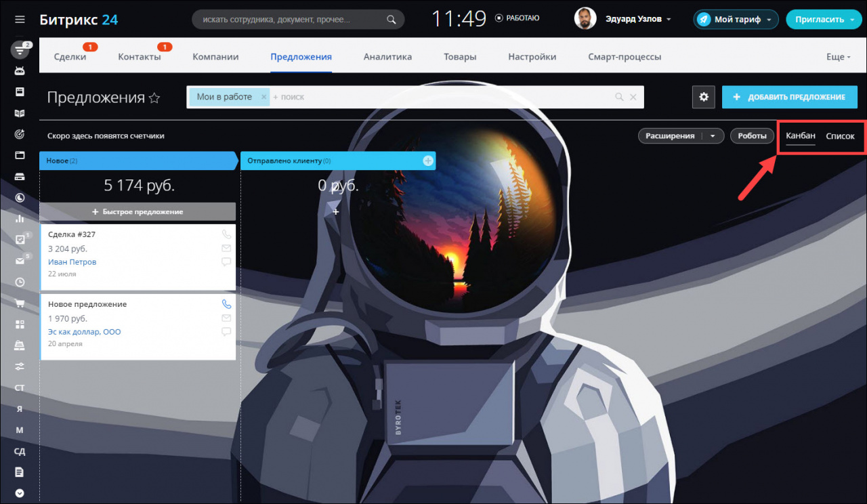Image resolution: width=867 pixels, height=504 pixels.
Task: Click the Новое stage header
Action: [x=138, y=161]
